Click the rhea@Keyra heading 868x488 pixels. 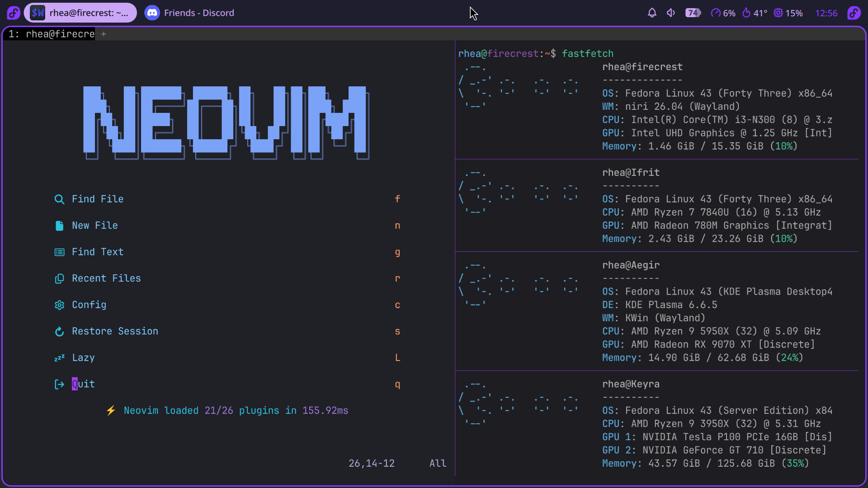631,384
